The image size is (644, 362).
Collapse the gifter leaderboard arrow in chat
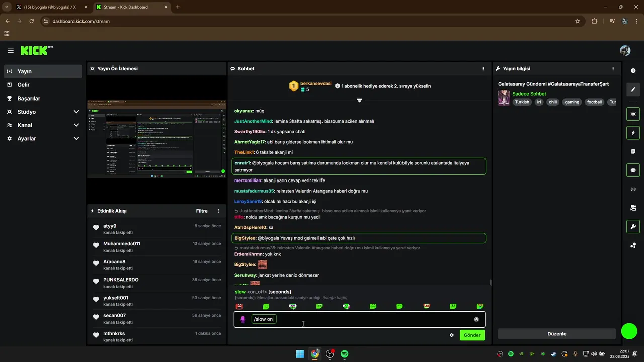point(359,100)
